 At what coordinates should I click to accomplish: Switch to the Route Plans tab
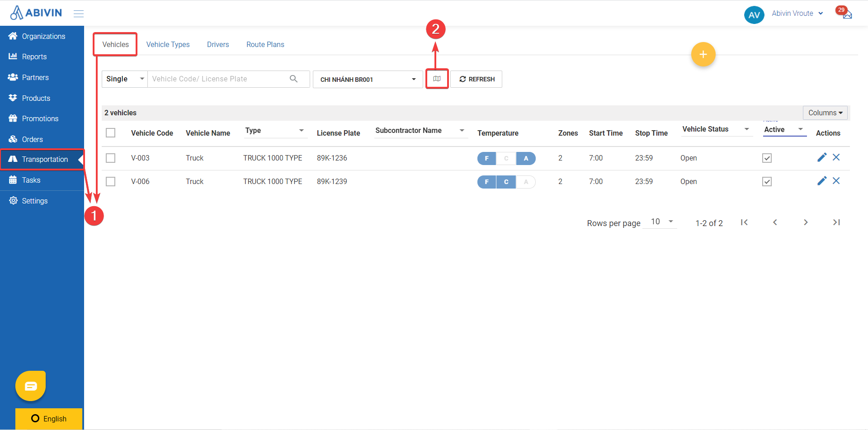[x=265, y=44]
